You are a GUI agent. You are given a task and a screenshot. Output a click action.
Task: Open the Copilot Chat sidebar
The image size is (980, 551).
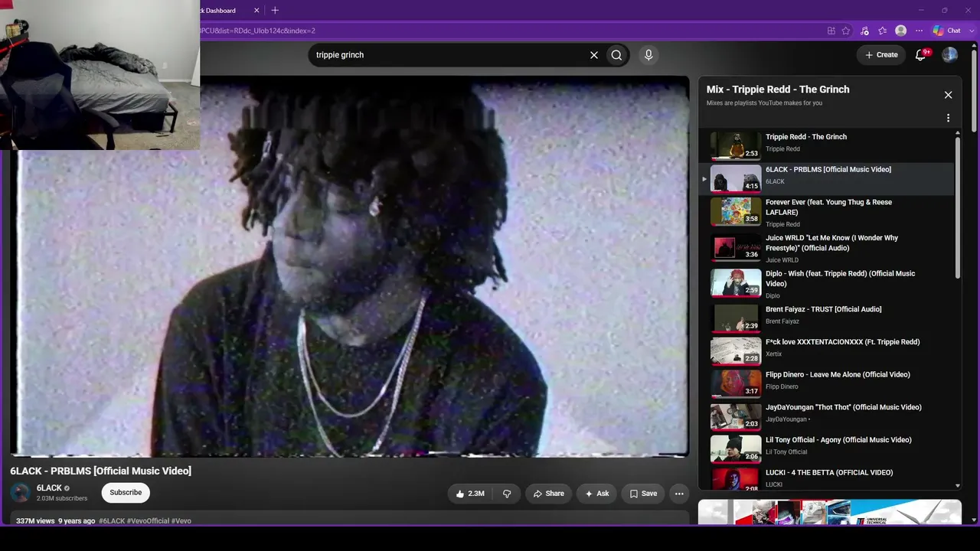pyautogui.click(x=947, y=31)
